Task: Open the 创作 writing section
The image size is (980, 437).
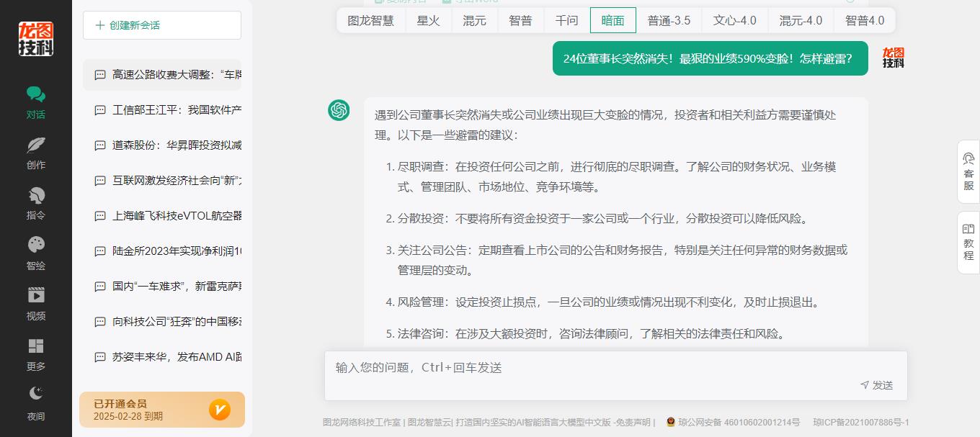Action: coord(36,154)
